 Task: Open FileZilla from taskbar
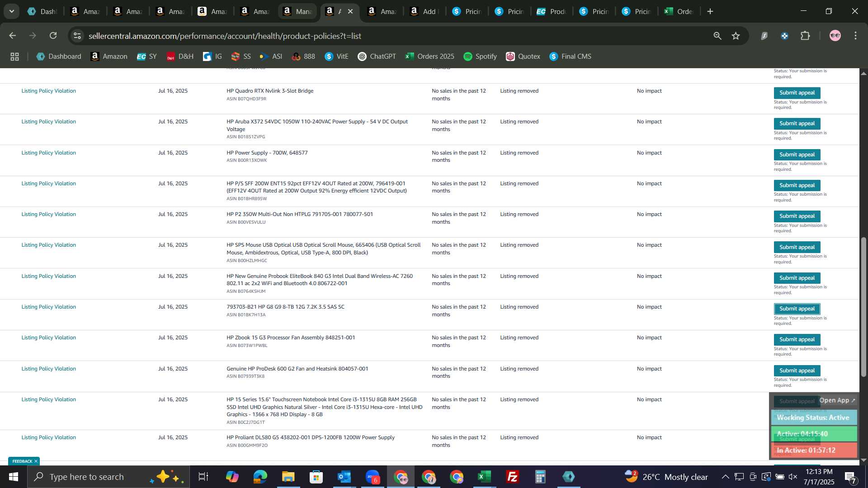click(512, 477)
